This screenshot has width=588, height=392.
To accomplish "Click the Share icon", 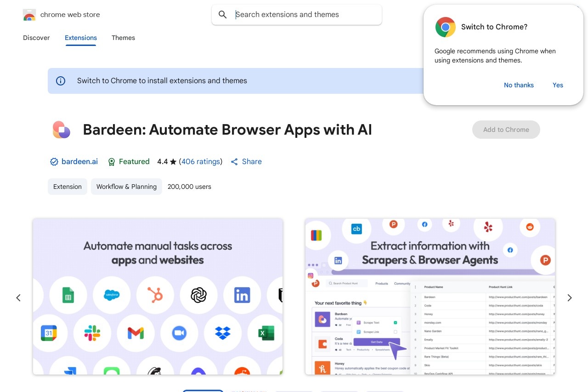I will coord(234,162).
